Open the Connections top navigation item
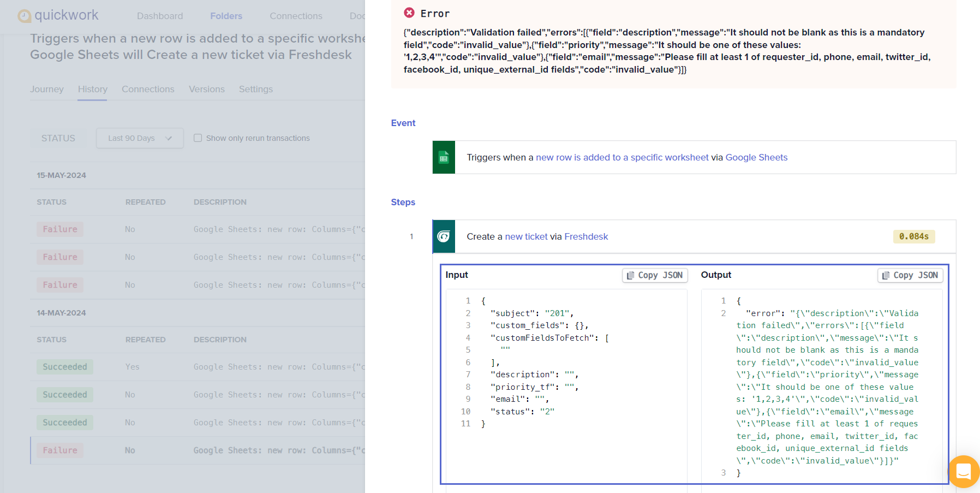Image resolution: width=980 pixels, height=493 pixels. [296, 16]
